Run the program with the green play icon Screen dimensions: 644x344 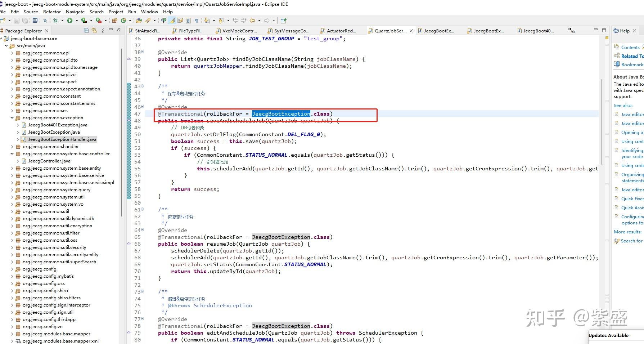(x=70, y=21)
